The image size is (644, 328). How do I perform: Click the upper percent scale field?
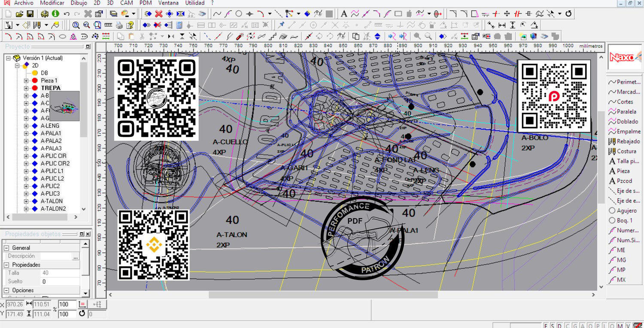[x=67, y=304]
